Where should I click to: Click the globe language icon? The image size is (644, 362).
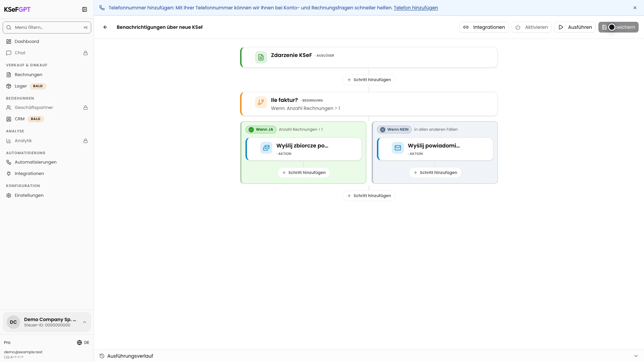click(79, 343)
